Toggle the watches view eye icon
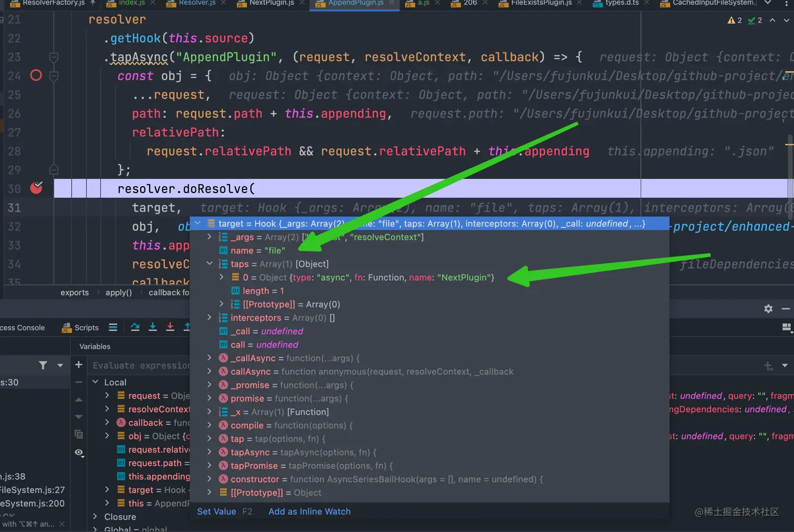The height and width of the screenshot is (532, 794). (x=79, y=452)
